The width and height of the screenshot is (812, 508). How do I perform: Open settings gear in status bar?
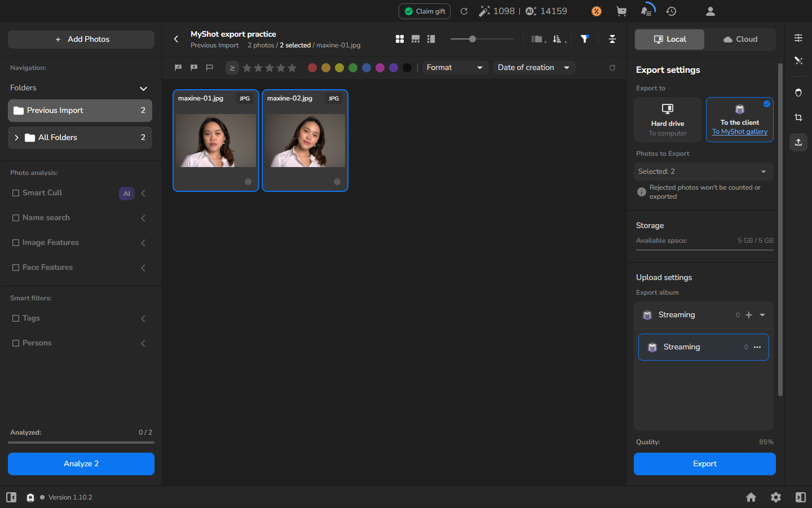coord(776,497)
